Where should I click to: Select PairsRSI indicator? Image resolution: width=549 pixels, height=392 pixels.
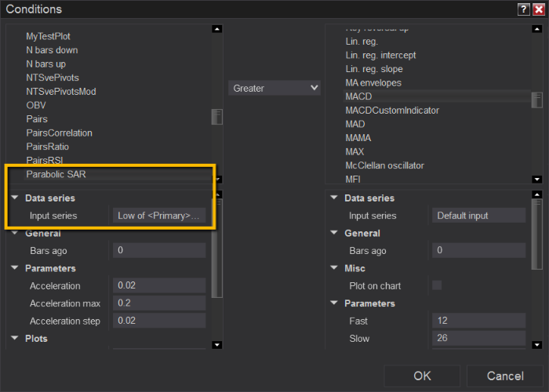(45, 160)
